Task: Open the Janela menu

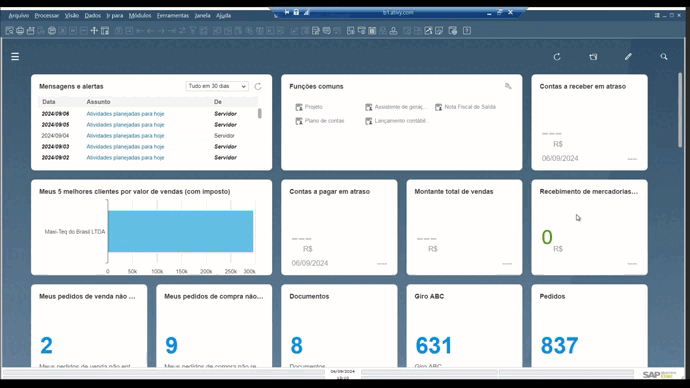Action: coord(202,15)
